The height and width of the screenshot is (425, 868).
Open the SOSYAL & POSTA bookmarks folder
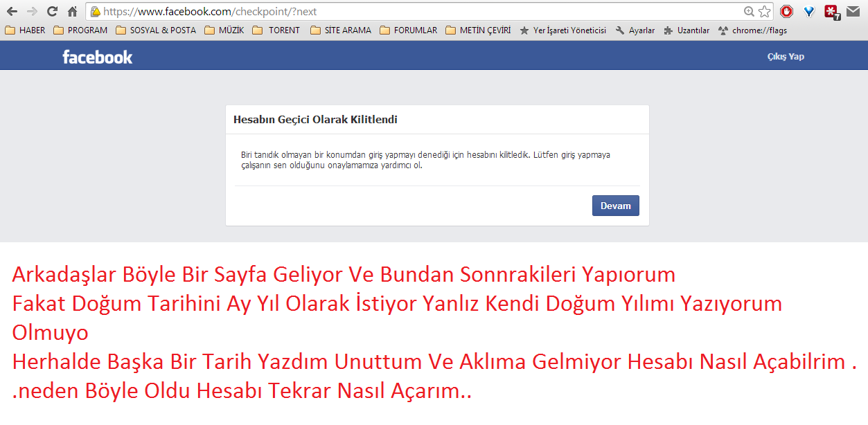156,30
